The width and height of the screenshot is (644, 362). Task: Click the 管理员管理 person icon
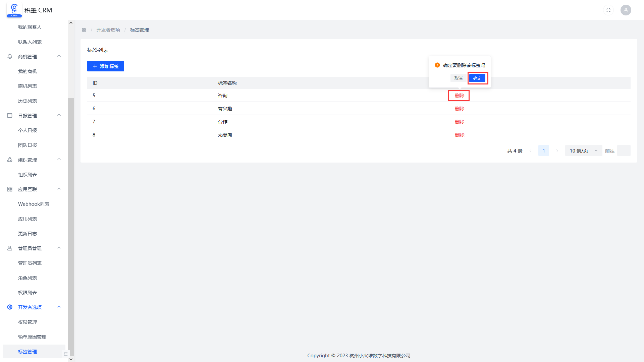(10, 248)
